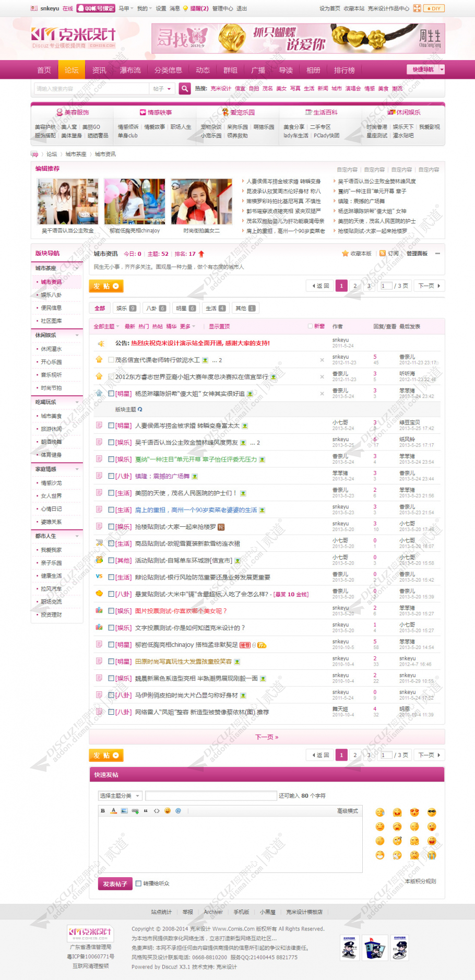This screenshot has width=475, height=980.
Task: Go to page 2 in the upper pagination
Action: coord(355,286)
